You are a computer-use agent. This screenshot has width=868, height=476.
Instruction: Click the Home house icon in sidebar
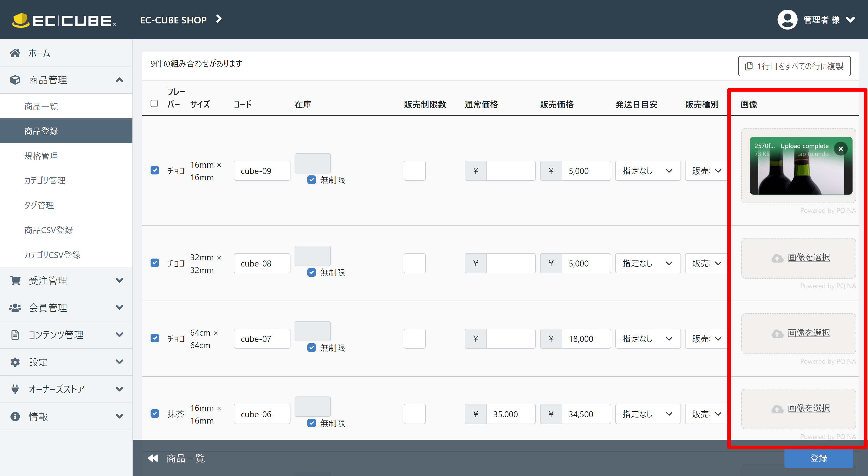pos(15,53)
